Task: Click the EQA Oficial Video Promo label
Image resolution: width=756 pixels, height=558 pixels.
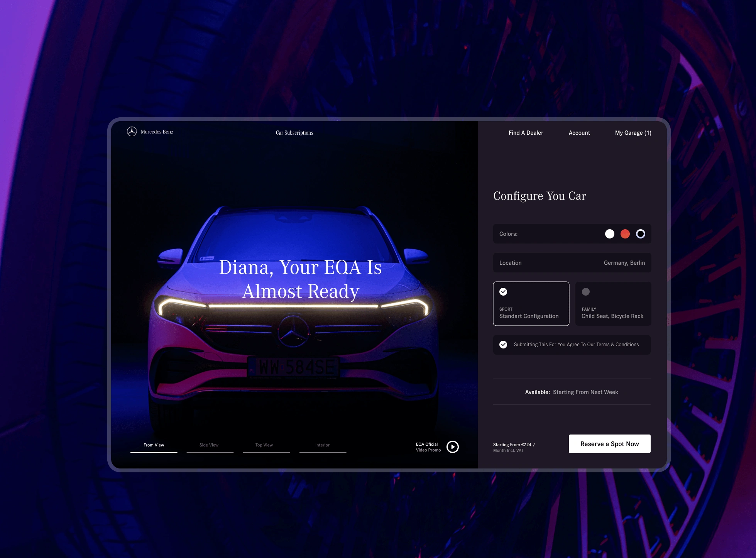Action: pyautogui.click(x=428, y=447)
